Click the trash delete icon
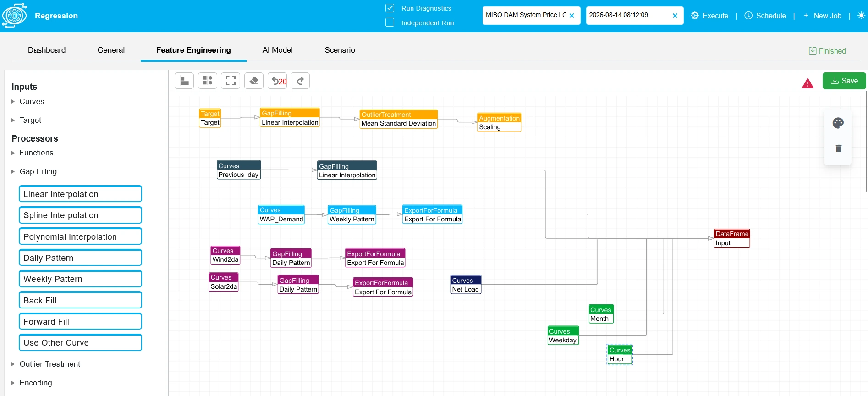This screenshot has width=868, height=396. click(x=839, y=148)
